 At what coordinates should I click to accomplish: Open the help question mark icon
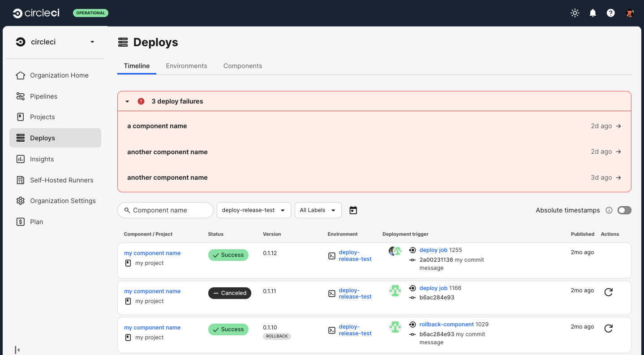611,13
